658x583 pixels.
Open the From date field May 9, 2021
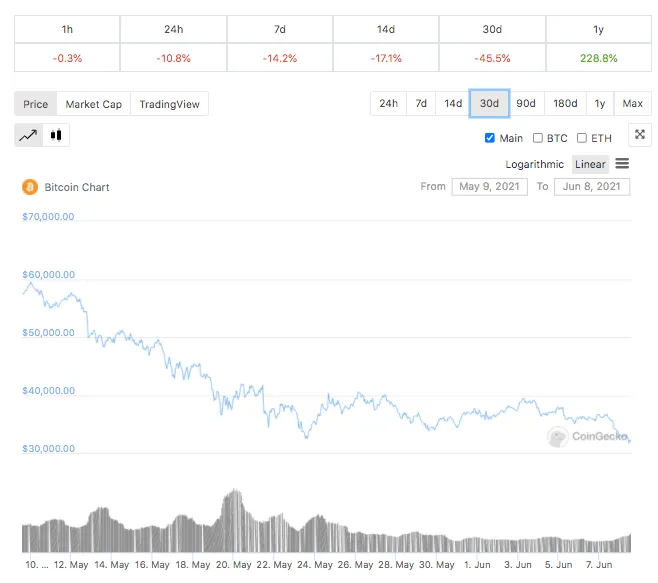[x=489, y=187]
